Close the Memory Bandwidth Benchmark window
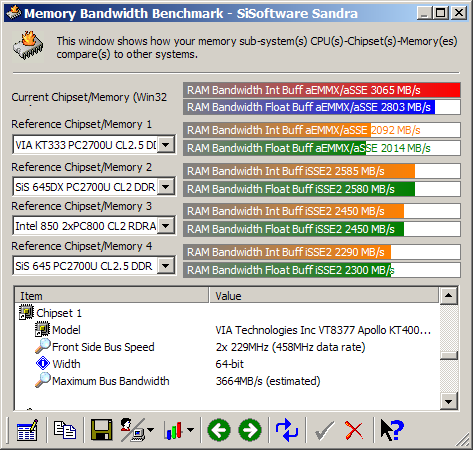The image size is (473, 450). (x=459, y=13)
